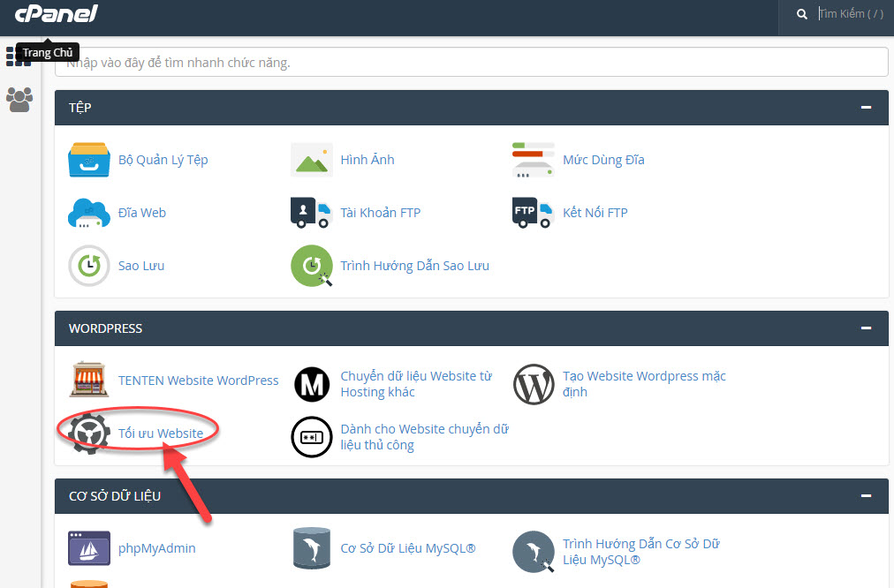Open Tạo Website Wordpress mặc định link
Image resolution: width=894 pixels, height=588 pixels.
tap(644, 384)
